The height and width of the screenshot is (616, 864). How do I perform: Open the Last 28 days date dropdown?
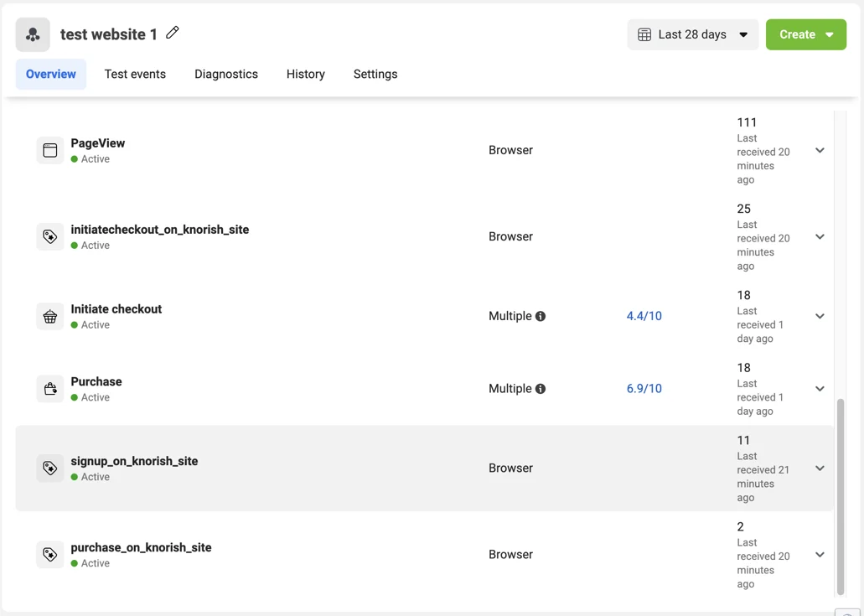coord(693,35)
